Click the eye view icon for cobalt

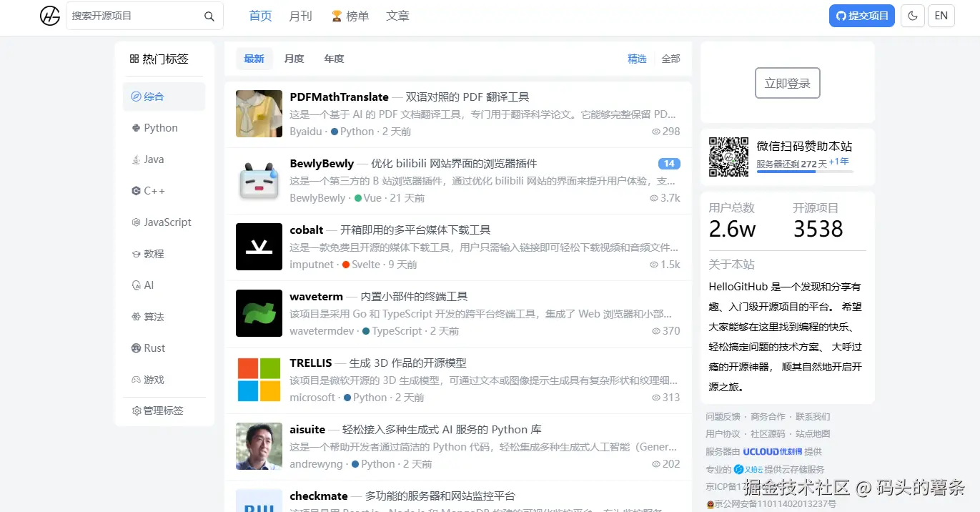click(x=653, y=265)
